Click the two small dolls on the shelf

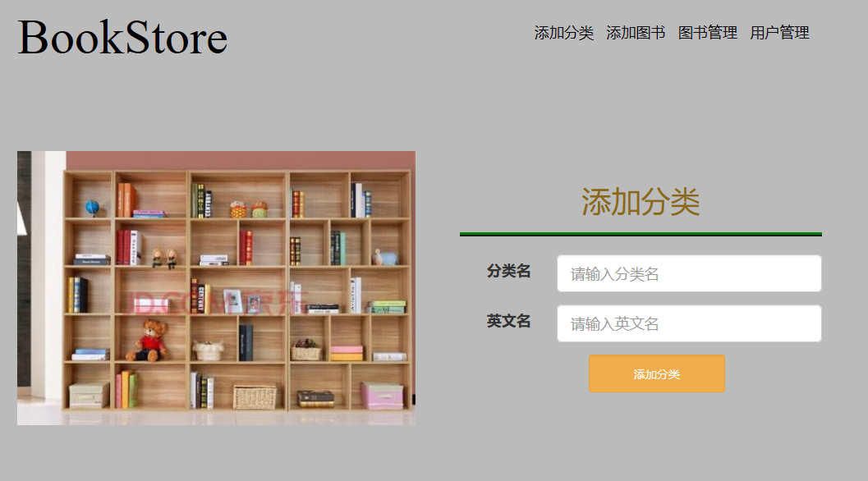pyautogui.click(x=164, y=259)
